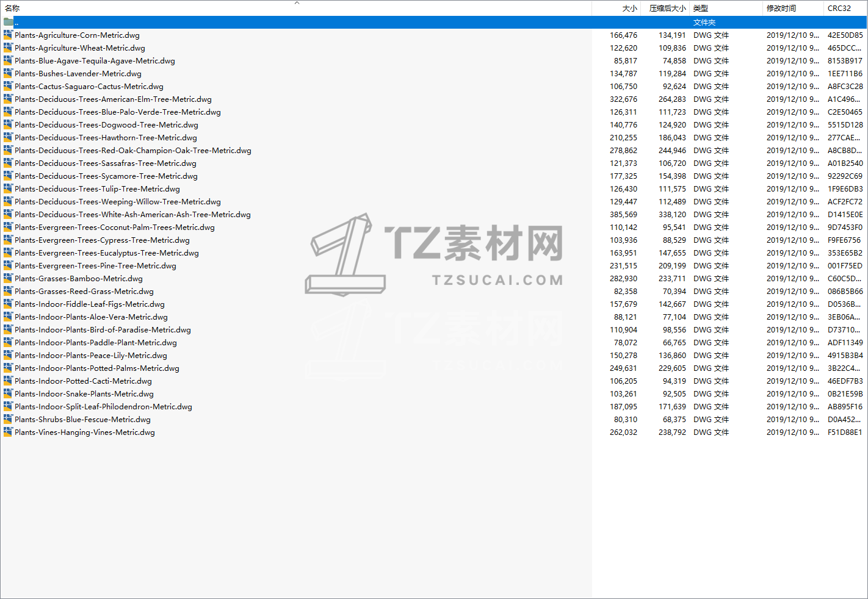
Task: Click the Red-Oak-Champion-Oak file icon
Action: click(8, 151)
